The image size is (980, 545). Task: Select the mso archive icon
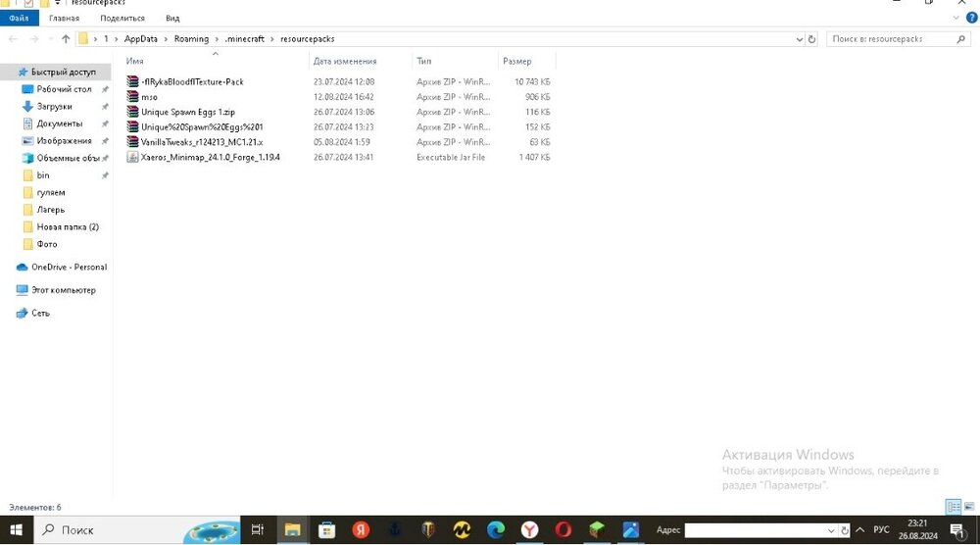point(132,97)
